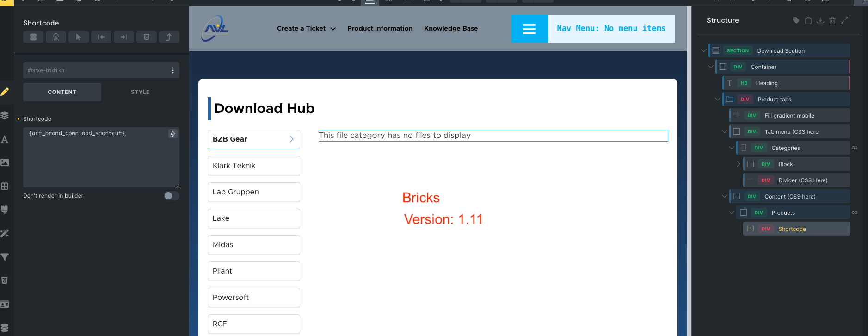Toggle 'Don't render in builder' switch
Image resolution: width=868 pixels, height=336 pixels.
pos(171,196)
